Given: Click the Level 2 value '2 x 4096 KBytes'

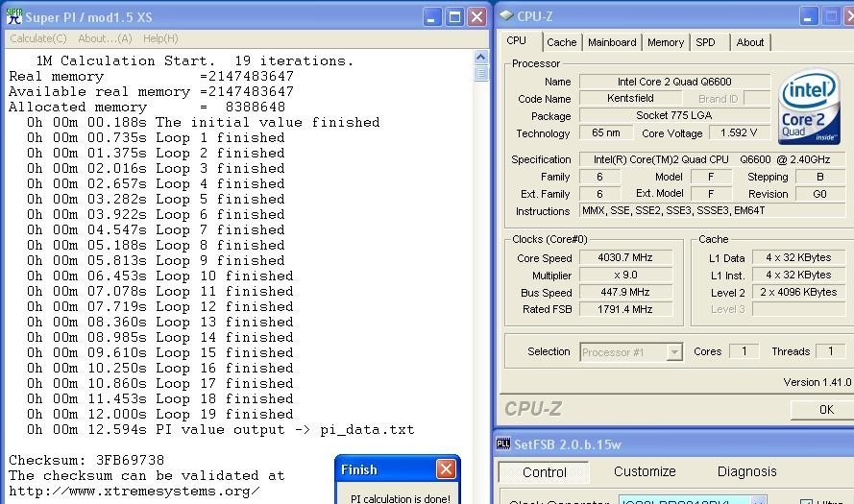Looking at the screenshot, I should (x=798, y=292).
